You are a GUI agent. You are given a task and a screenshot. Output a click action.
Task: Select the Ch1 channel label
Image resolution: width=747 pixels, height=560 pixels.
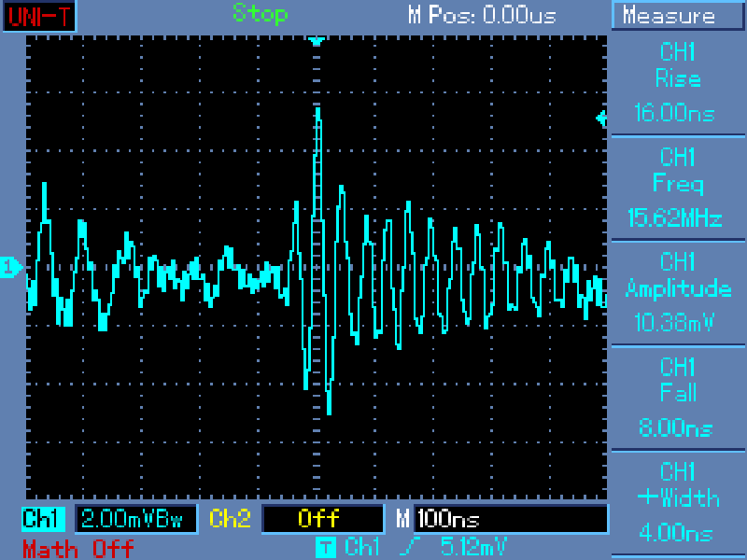[x=43, y=519]
